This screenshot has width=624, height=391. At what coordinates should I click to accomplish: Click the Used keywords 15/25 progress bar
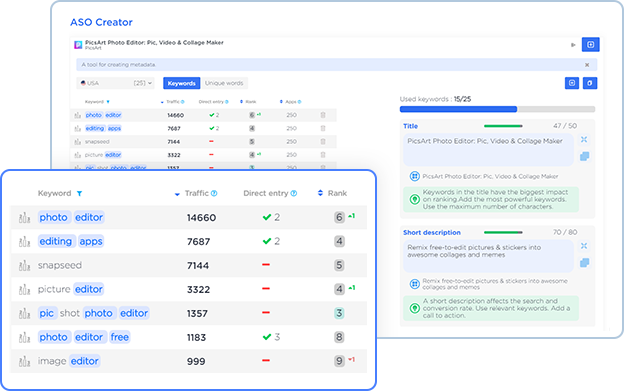click(x=497, y=109)
